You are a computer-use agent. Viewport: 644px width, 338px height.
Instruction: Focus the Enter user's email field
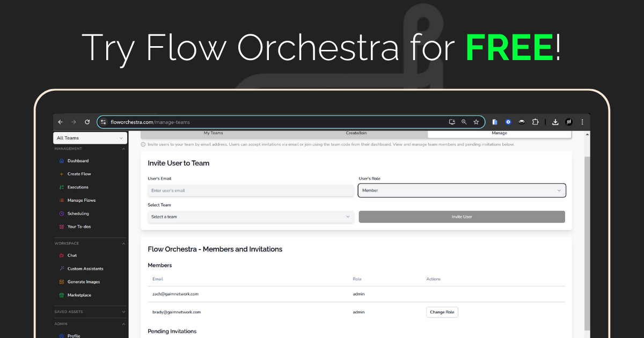point(251,190)
